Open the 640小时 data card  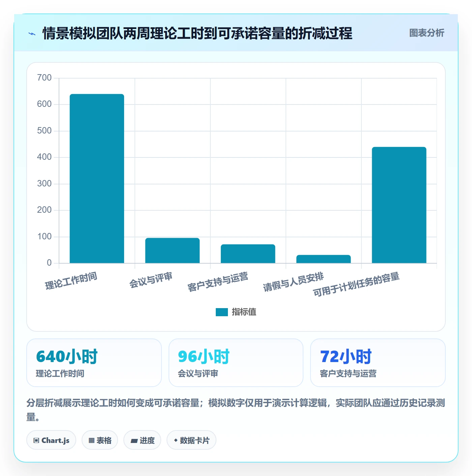click(94, 363)
